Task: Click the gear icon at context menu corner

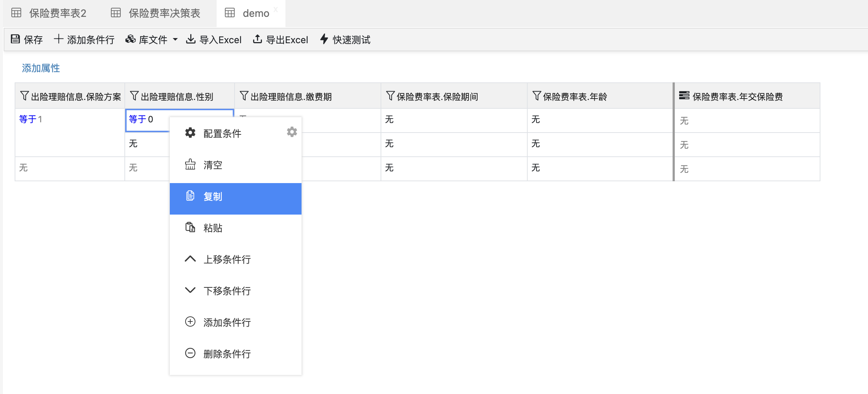Action: tap(292, 132)
